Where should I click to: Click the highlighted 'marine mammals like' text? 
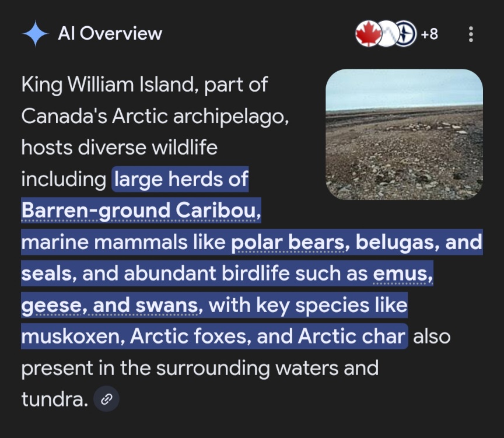click(123, 242)
